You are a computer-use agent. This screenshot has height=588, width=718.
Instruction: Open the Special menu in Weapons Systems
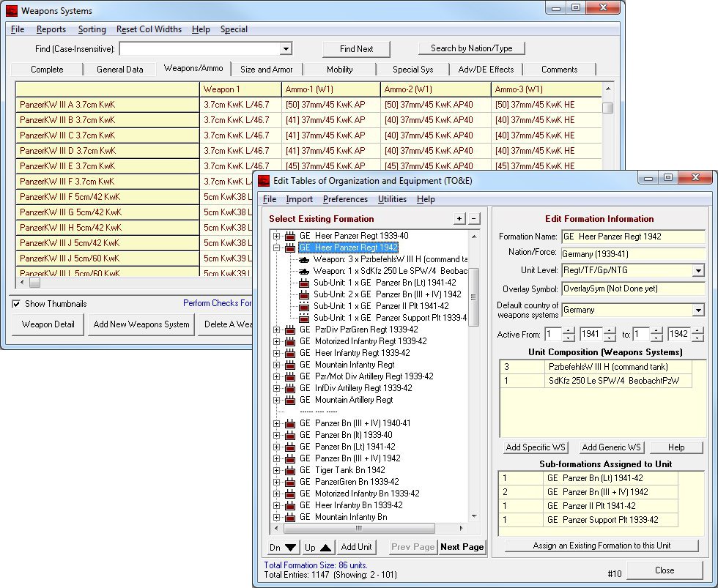click(x=234, y=29)
